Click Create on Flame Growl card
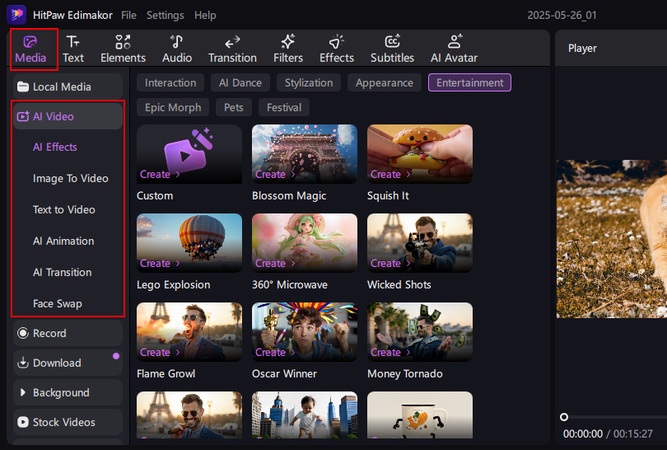 (x=160, y=352)
